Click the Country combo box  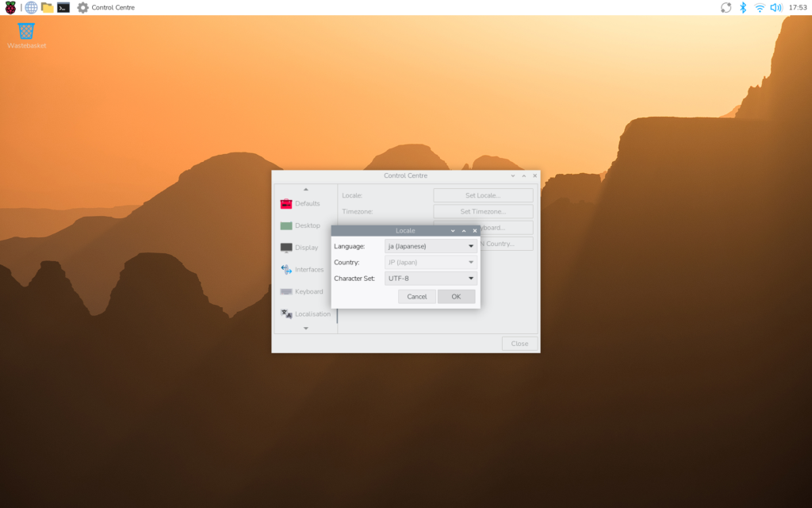[431, 262]
